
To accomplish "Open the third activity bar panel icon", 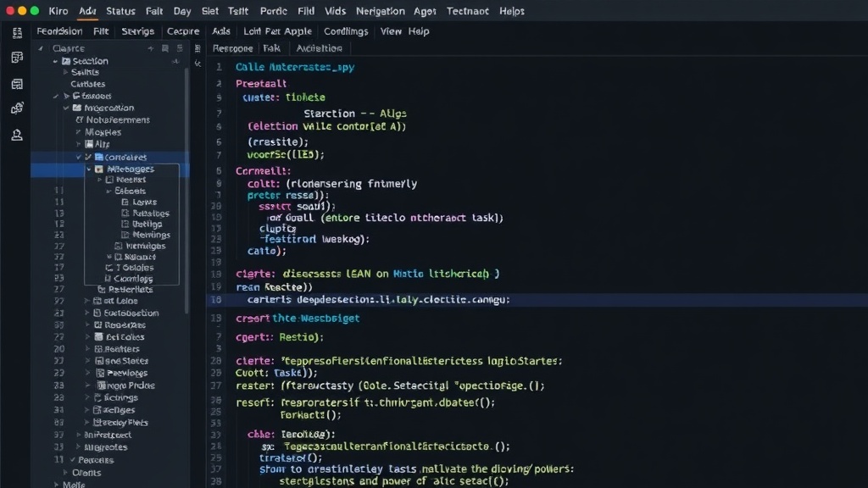I will (17, 84).
